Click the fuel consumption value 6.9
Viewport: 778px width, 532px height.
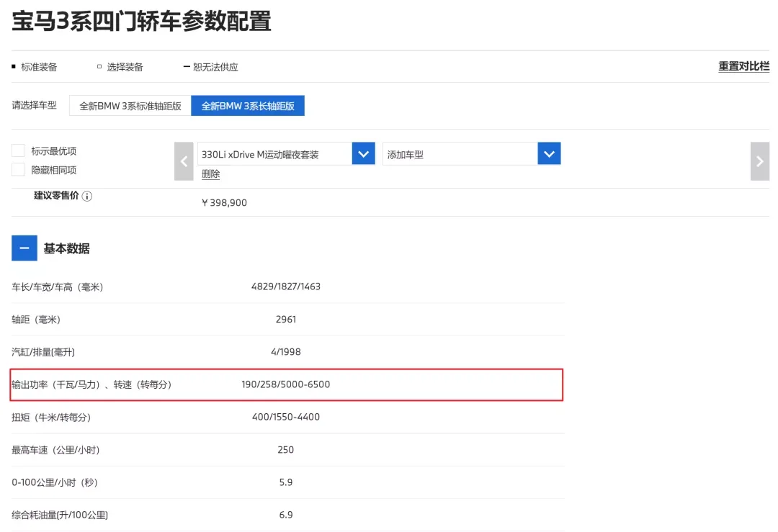pos(286,515)
